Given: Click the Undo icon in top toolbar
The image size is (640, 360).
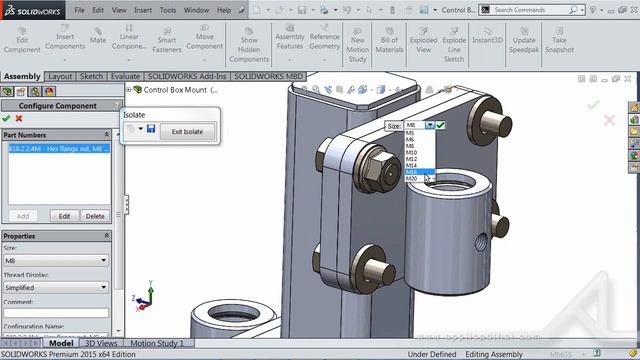Looking at the screenshot, I should point(347,10).
